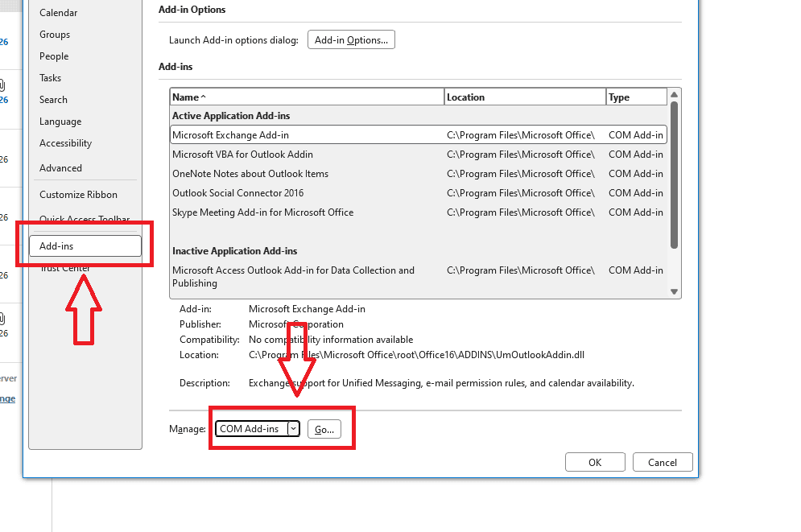Click the Active Application Add-ins group heading

(x=231, y=116)
